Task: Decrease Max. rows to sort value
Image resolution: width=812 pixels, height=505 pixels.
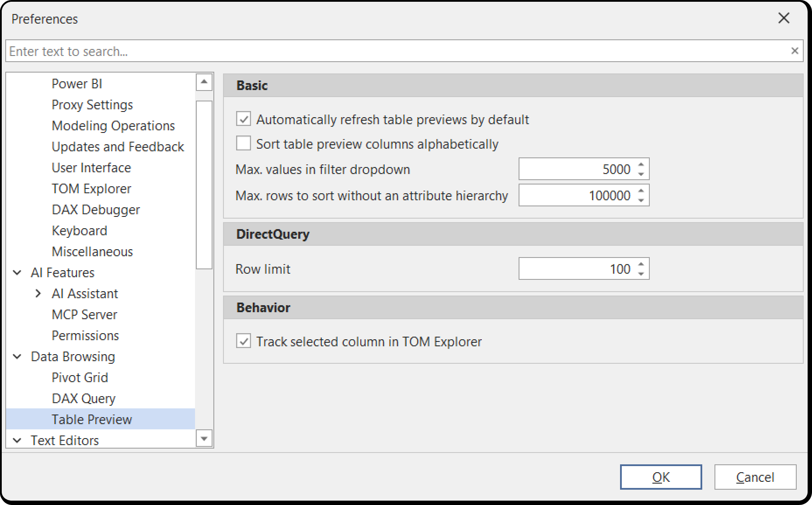Action: coord(641,200)
